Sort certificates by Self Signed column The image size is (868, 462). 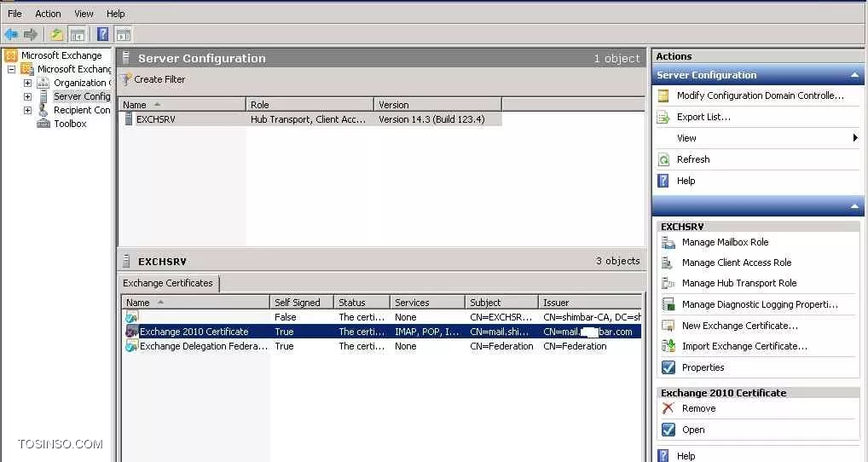[x=302, y=303]
